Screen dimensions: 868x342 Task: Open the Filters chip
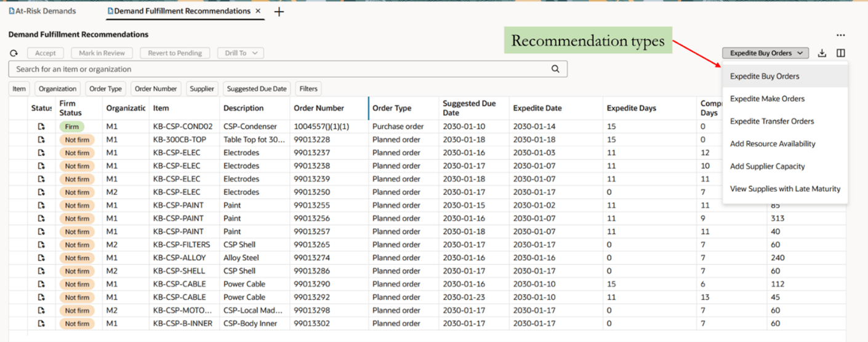pos(308,89)
